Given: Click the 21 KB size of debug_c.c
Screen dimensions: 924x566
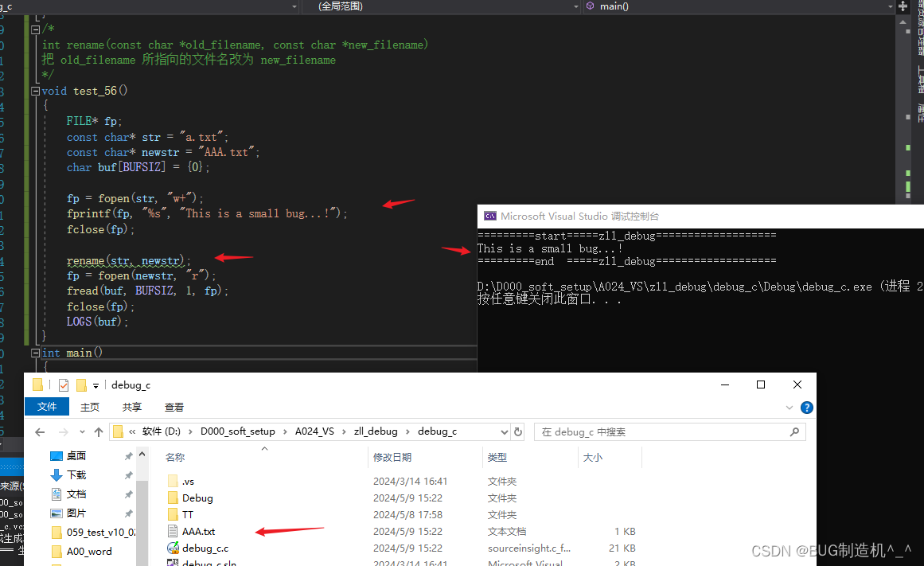Looking at the screenshot, I should pyautogui.click(x=622, y=548).
